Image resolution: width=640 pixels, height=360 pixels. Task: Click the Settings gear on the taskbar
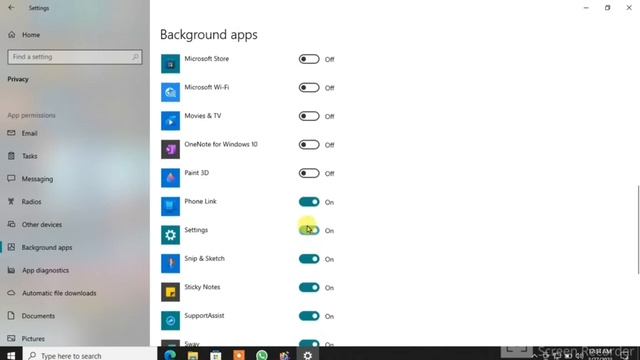coord(308,355)
